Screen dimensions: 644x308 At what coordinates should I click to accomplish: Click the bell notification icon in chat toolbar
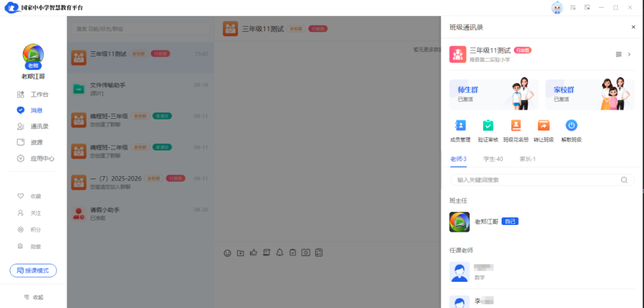[279, 252]
